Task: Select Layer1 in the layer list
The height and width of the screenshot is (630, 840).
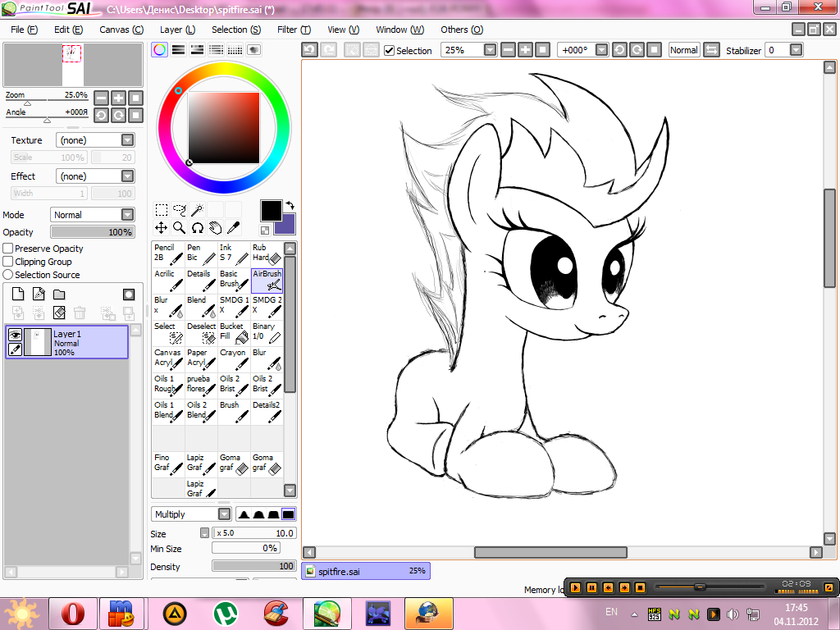Action: click(x=66, y=342)
